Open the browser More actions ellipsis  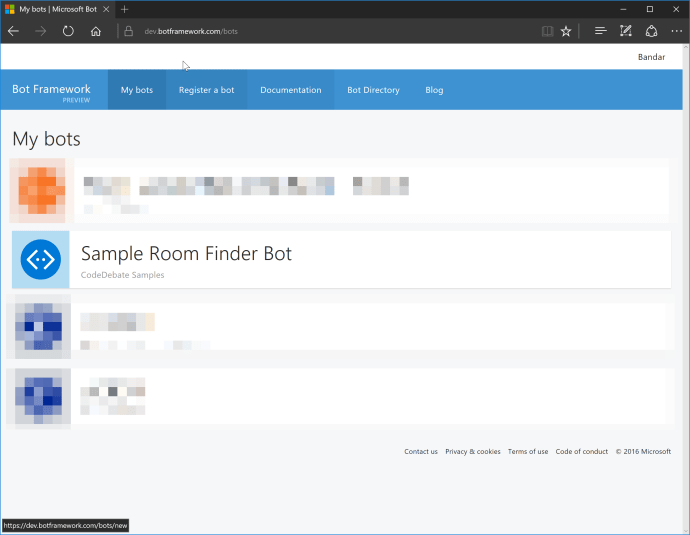pos(677,31)
